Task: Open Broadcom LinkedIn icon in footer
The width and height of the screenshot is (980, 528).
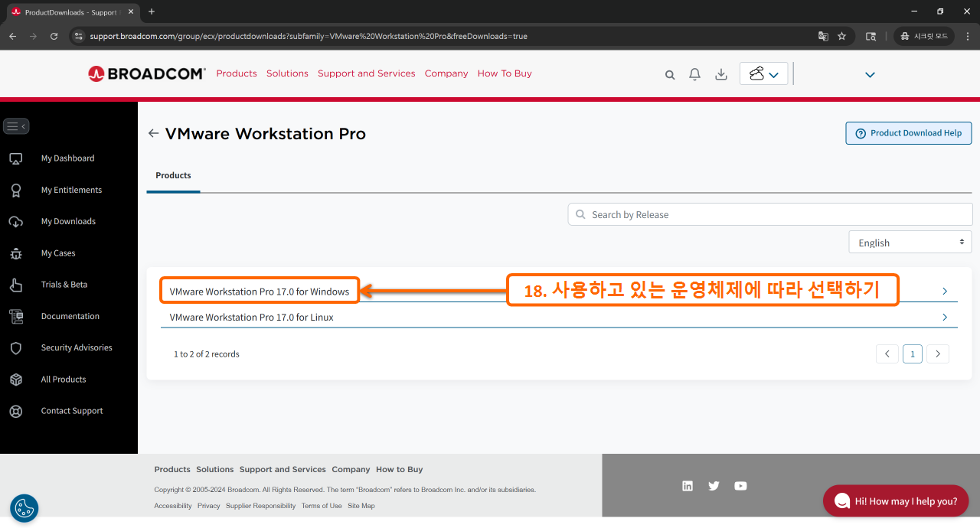Action: point(688,486)
